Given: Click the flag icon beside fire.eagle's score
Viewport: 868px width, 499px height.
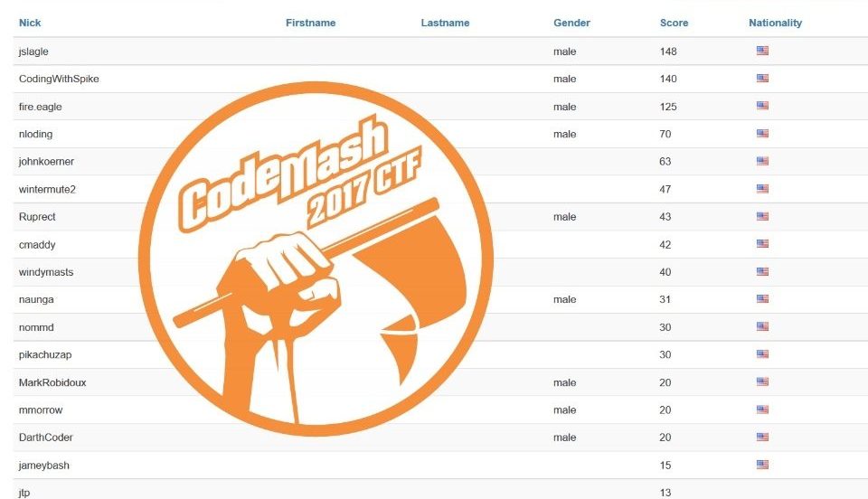Looking at the screenshot, I should tap(762, 106).
